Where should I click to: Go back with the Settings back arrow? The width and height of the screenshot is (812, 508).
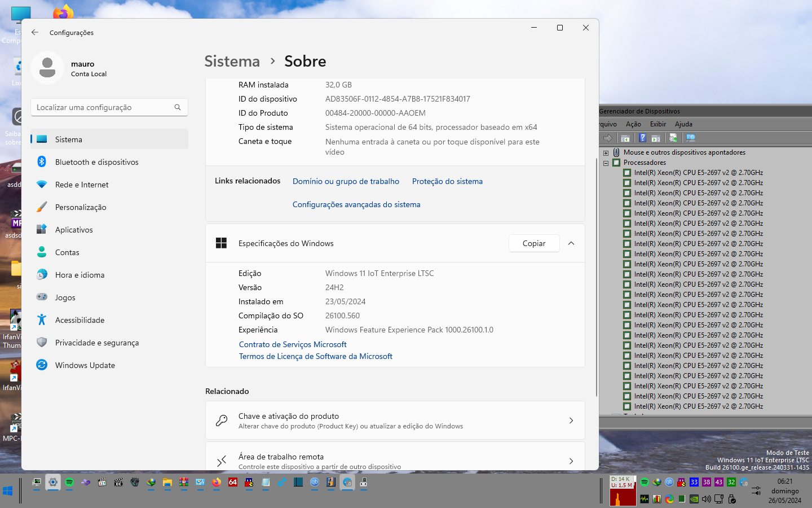coord(35,32)
